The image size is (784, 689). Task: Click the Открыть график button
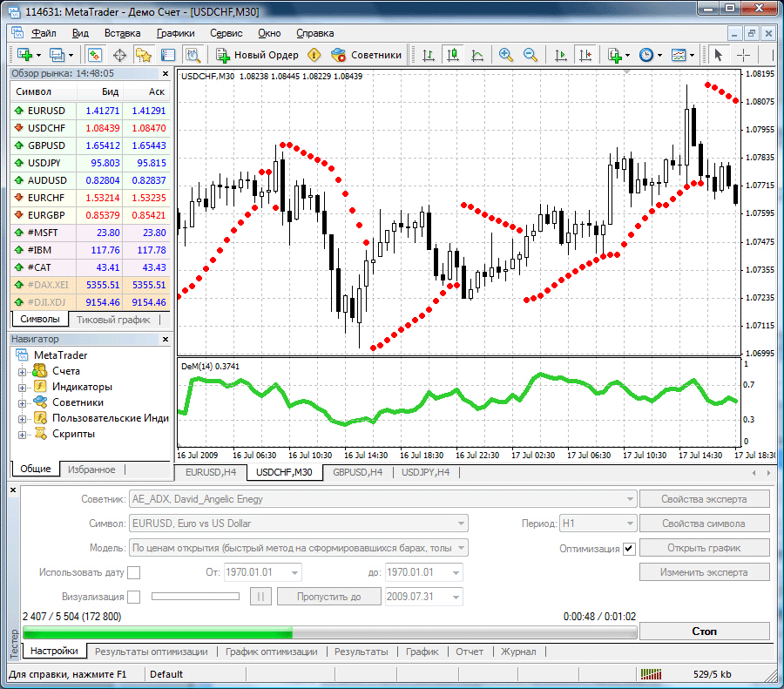tap(704, 548)
